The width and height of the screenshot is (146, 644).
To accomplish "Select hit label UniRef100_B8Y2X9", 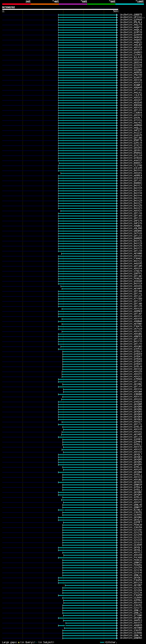I will (x=131, y=583).
